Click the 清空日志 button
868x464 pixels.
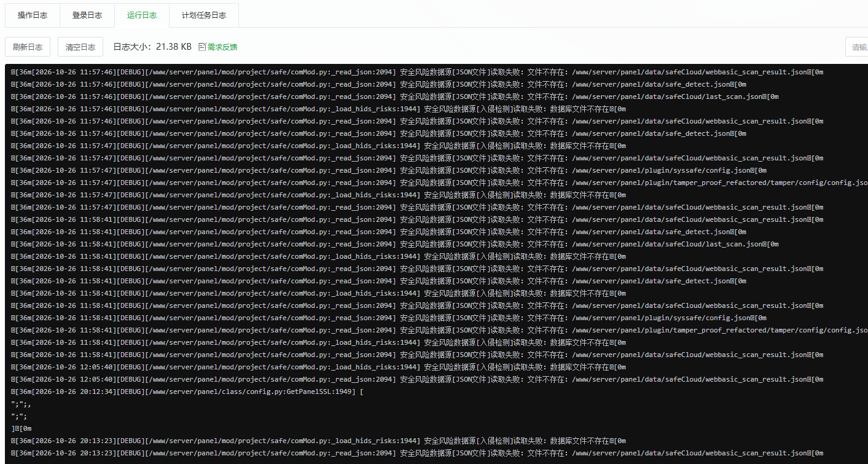click(x=80, y=47)
